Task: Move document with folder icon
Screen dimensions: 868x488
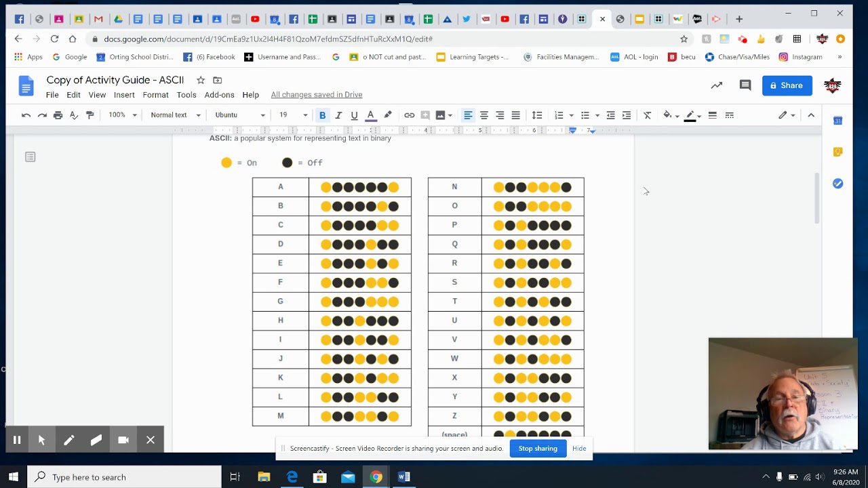Action: [218, 80]
